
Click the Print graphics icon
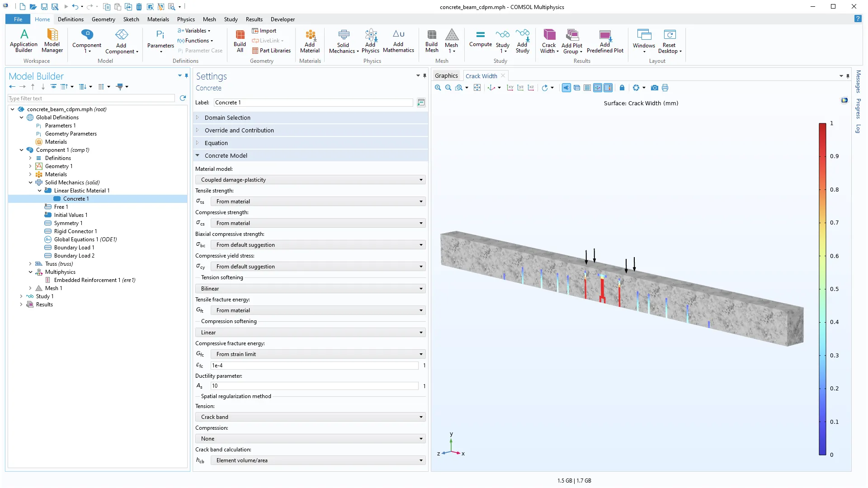[x=665, y=88]
